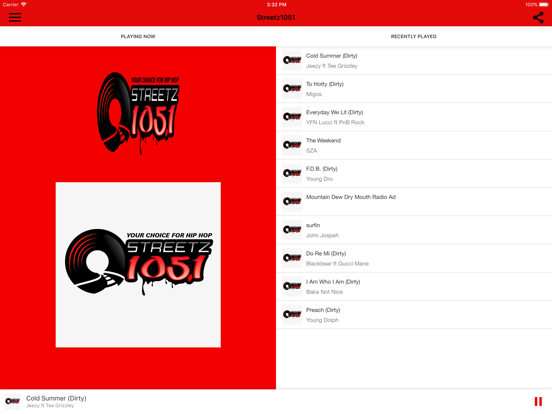Select the surfin track title
552x414 pixels.
pyautogui.click(x=313, y=225)
